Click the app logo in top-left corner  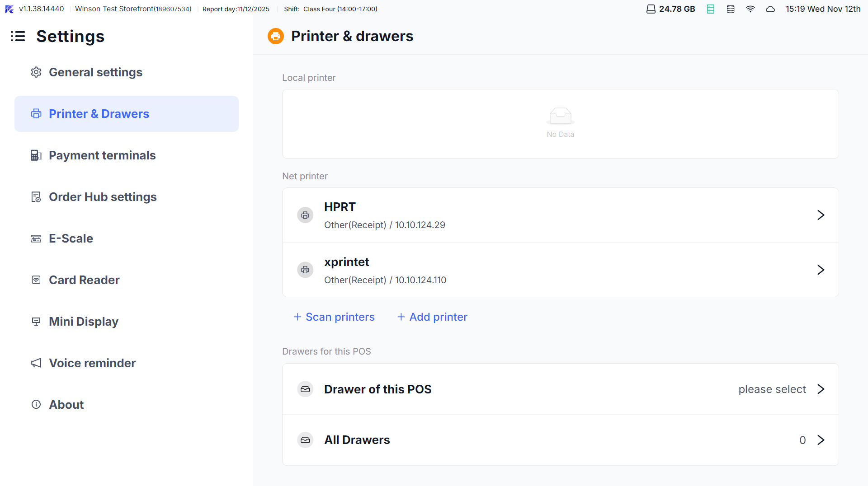tap(9, 9)
